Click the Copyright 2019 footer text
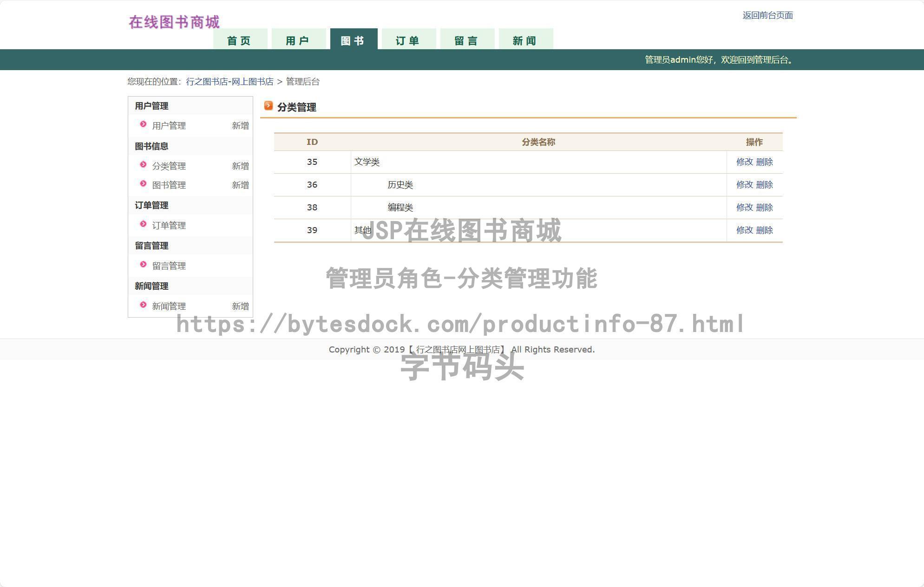The image size is (924, 587). click(462, 350)
